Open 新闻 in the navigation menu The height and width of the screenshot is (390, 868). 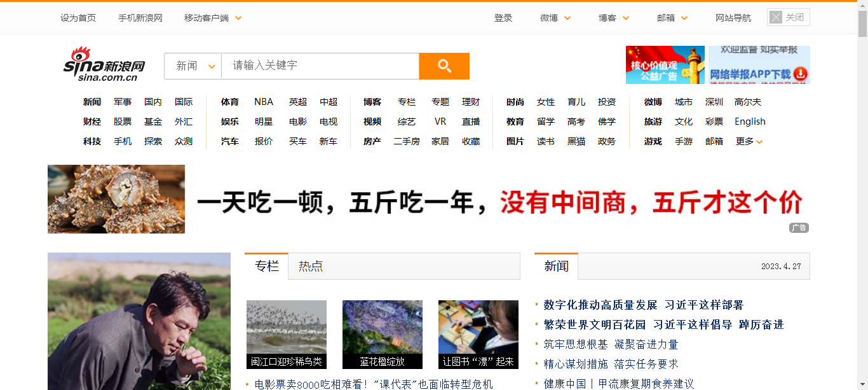coord(92,102)
